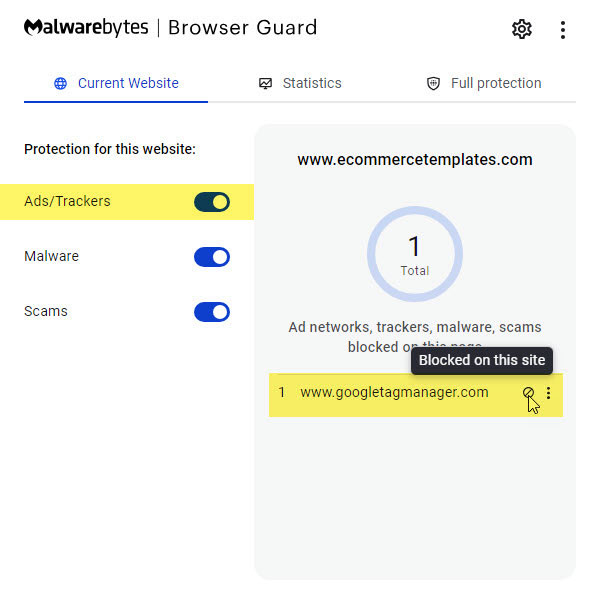Click the globe icon beside Current Website
The image size is (606, 600).
[x=61, y=84]
